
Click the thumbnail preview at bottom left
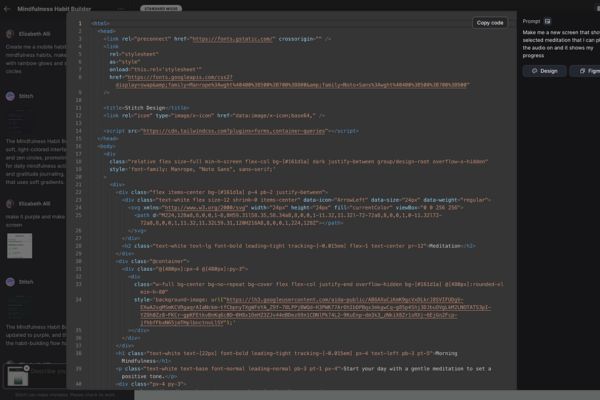[x=14, y=375]
